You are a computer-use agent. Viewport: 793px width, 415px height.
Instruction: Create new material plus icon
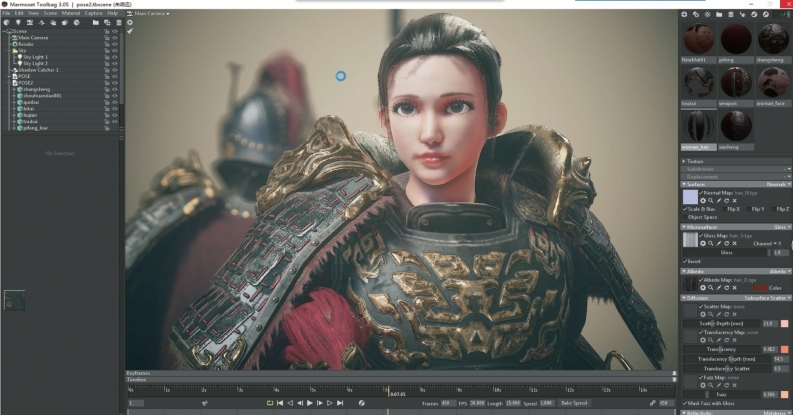(x=684, y=15)
